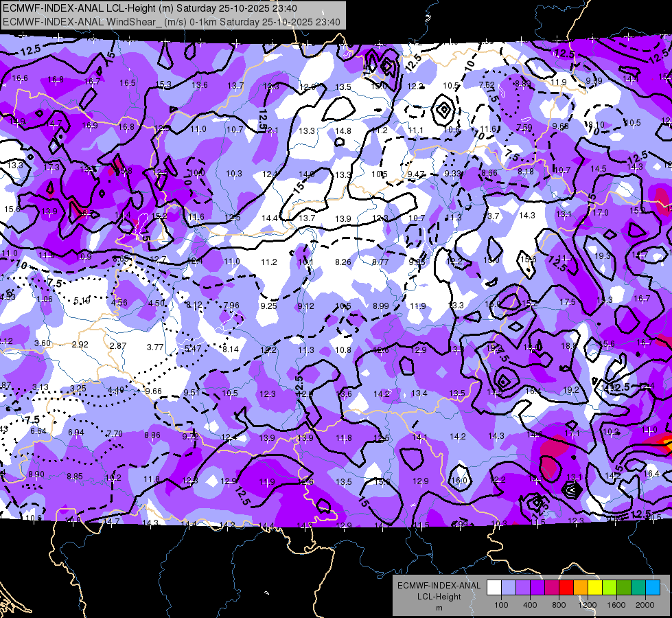The width and height of the screenshot is (672, 618).
Task: Click the light blue legend swatch after white
Action: click(x=509, y=588)
